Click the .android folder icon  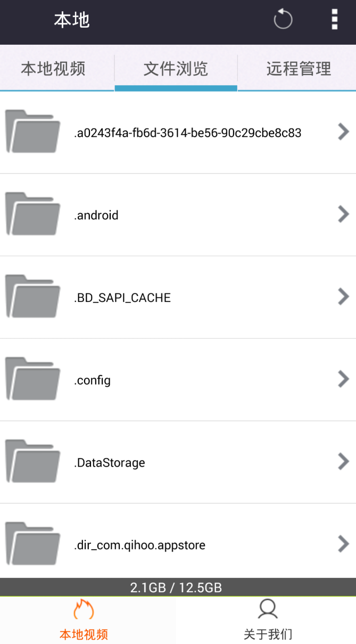click(x=32, y=214)
